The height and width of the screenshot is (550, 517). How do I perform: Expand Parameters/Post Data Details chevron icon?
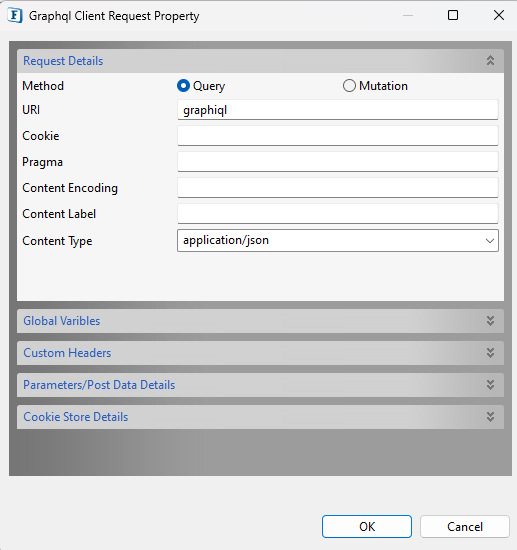[490, 385]
